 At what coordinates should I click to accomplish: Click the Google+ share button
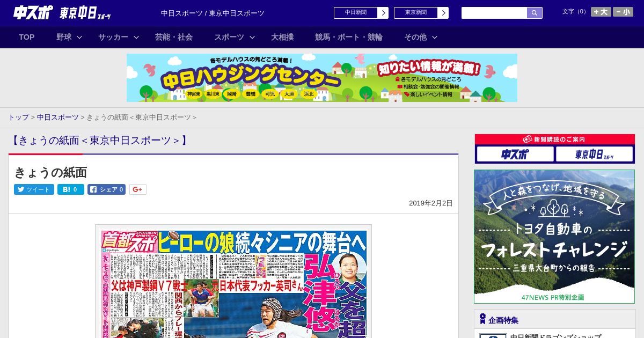(x=137, y=189)
